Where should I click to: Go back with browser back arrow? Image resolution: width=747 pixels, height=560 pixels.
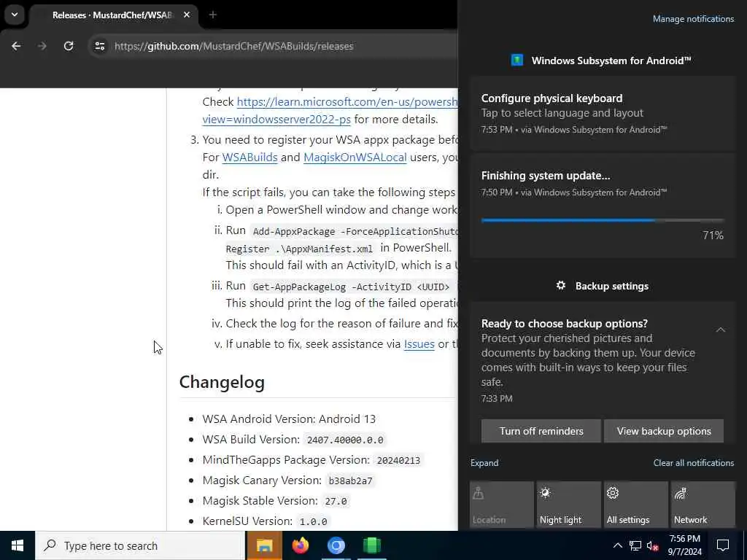point(16,46)
